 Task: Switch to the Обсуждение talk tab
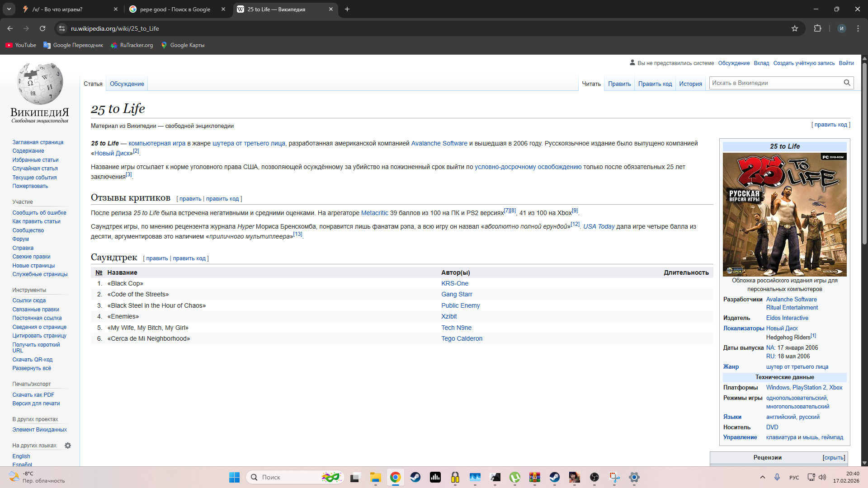click(x=127, y=84)
